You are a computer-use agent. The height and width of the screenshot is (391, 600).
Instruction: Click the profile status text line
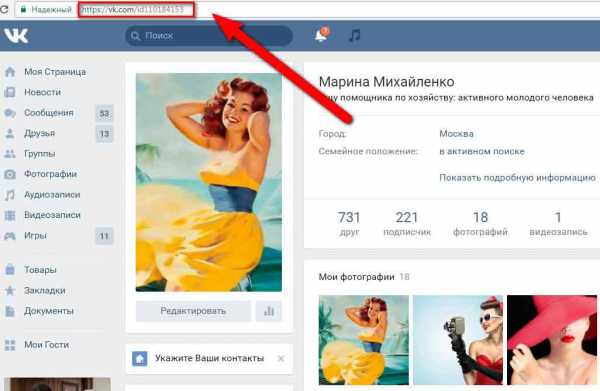click(456, 98)
